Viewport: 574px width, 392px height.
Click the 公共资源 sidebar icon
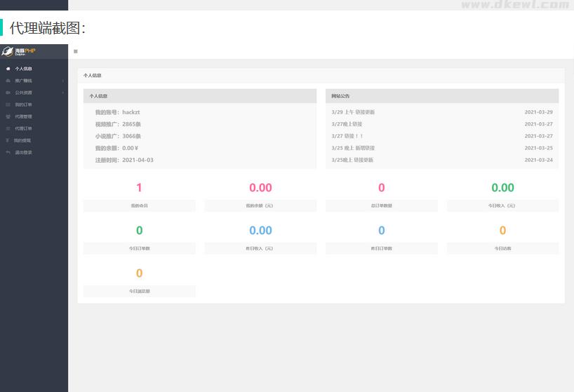tap(8, 93)
